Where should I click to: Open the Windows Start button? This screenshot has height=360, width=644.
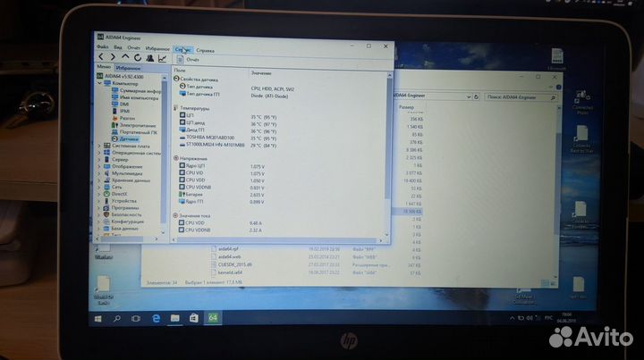click(x=98, y=319)
